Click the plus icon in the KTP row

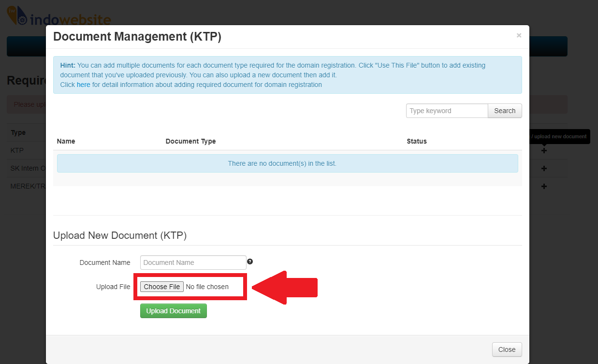pyautogui.click(x=544, y=151)
